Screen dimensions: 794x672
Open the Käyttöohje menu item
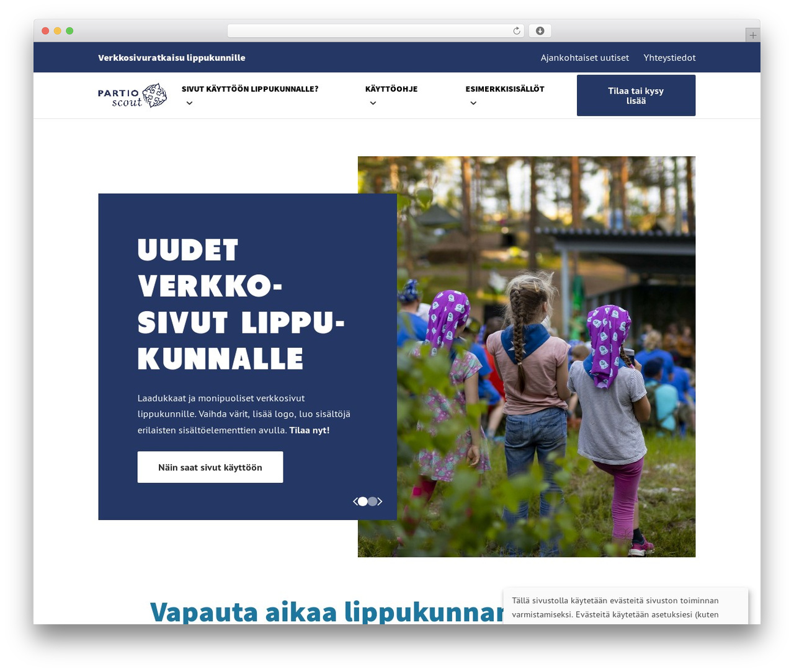pos(391,89)
